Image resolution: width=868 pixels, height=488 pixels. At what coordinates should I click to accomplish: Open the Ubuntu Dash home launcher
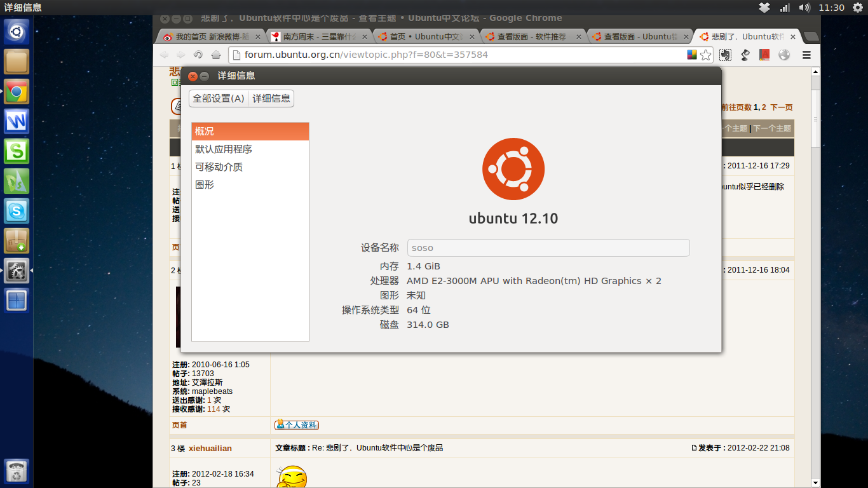click(17, 32)
